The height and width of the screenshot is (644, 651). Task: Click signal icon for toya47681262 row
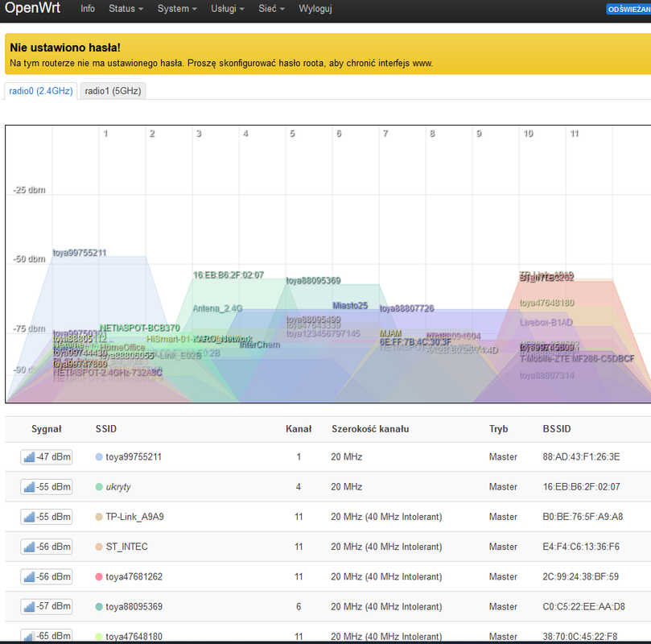pyautogui.click(x=30, y=576)
